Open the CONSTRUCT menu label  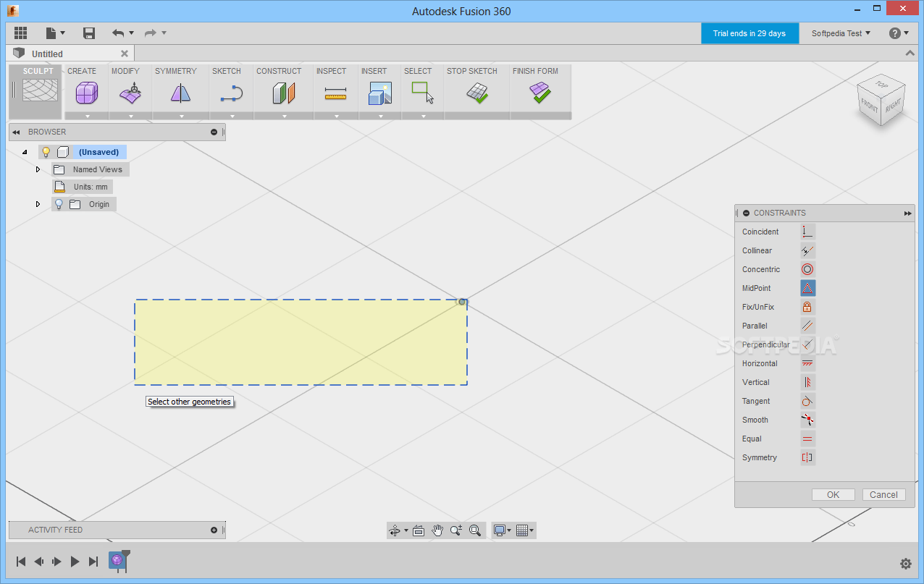[279, 71]
